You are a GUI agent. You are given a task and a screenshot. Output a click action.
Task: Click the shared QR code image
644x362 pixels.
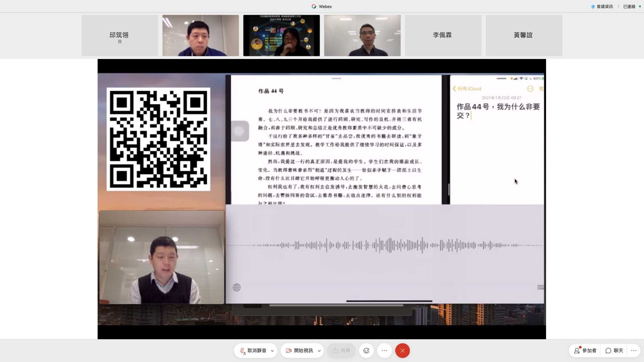coord(158,139)
